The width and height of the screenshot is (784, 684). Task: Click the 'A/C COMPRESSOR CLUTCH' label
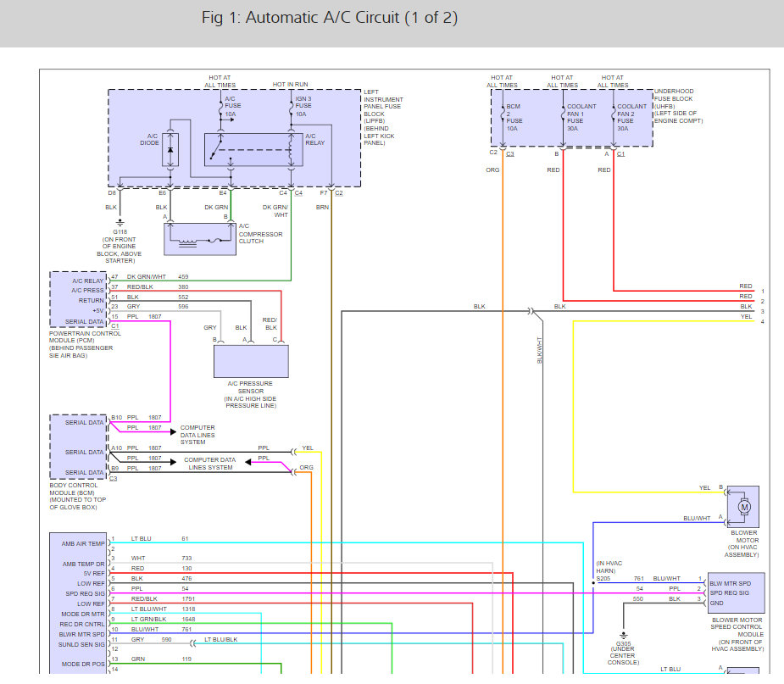point(260,233)
